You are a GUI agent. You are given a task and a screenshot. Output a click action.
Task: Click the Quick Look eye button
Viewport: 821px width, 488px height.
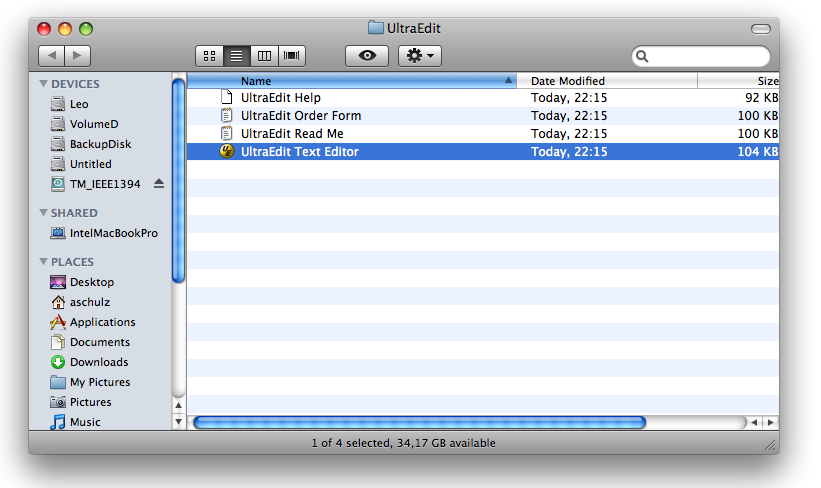point(367,56)
